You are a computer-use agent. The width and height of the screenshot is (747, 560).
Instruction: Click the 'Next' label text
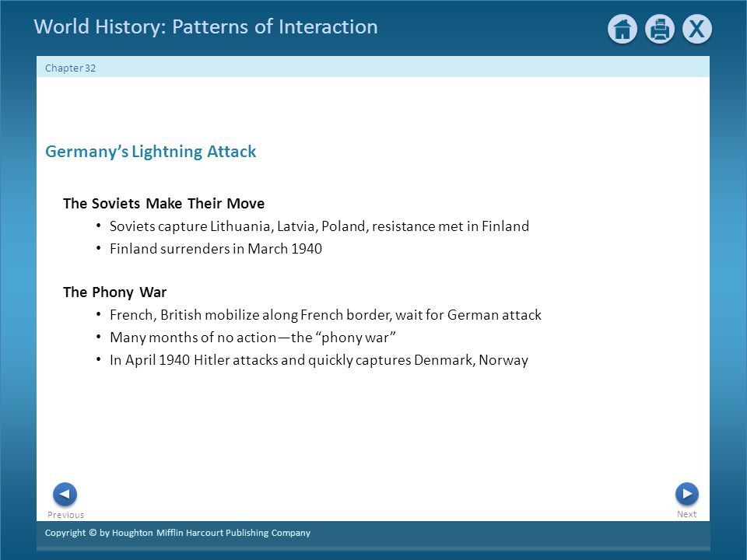(686, 514)
